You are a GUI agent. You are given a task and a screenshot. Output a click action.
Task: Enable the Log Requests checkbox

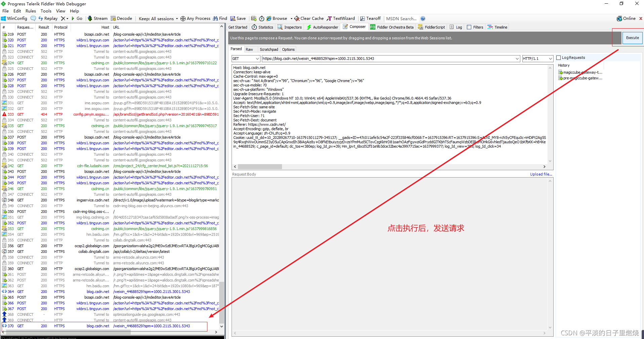pyautogui.click(x=559, y=58)
